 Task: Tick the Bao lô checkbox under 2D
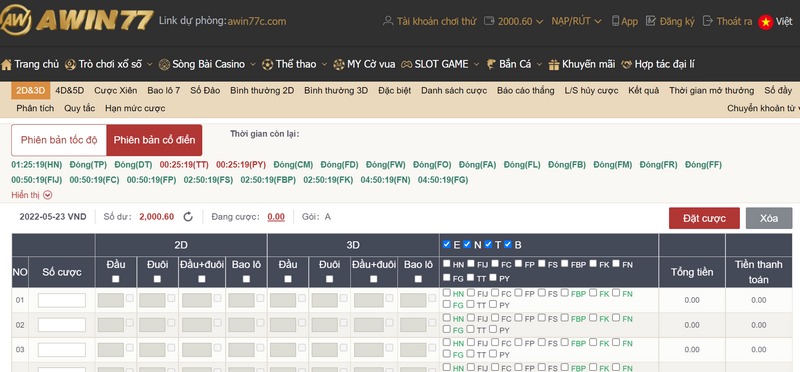(246, 279)
